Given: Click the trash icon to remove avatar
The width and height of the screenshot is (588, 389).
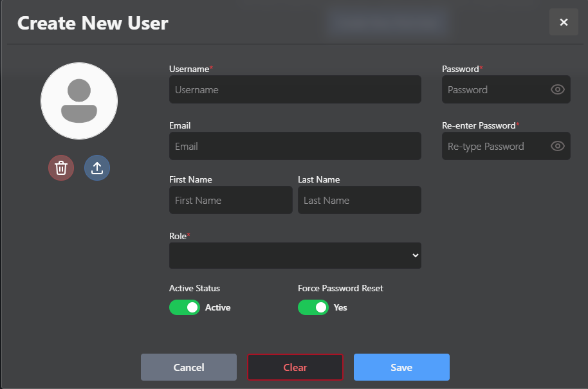Looking at the screenshot, I should pos(61,168).
